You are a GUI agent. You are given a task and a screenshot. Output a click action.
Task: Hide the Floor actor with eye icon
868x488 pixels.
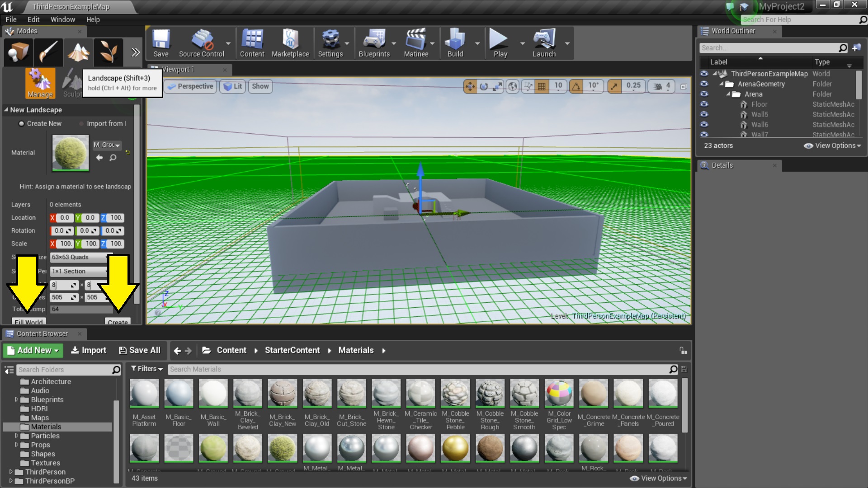pyautogui.click(x=704, y=104)
